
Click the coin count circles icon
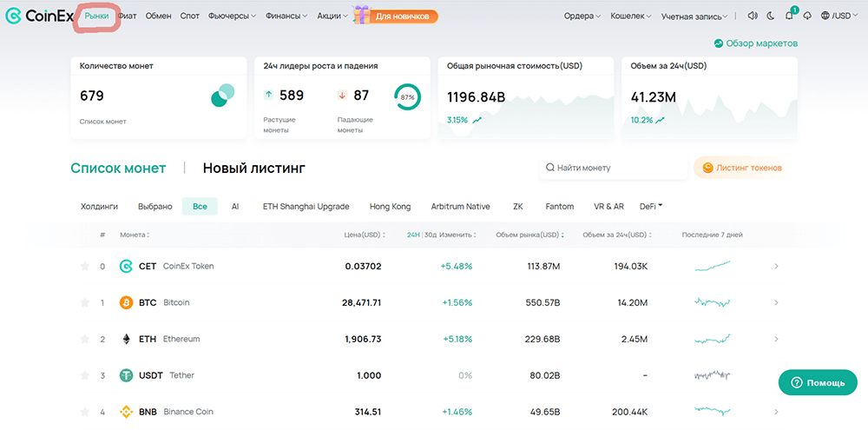(x=222, y=96)
